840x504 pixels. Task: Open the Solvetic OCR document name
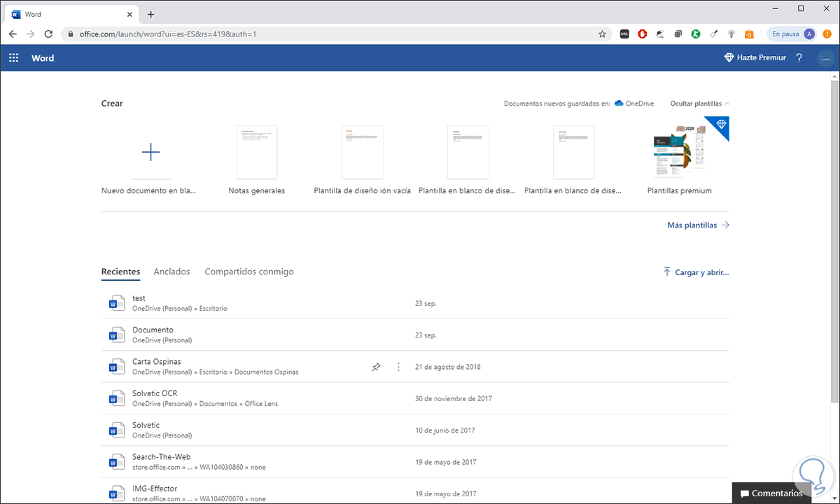[155, 393]
